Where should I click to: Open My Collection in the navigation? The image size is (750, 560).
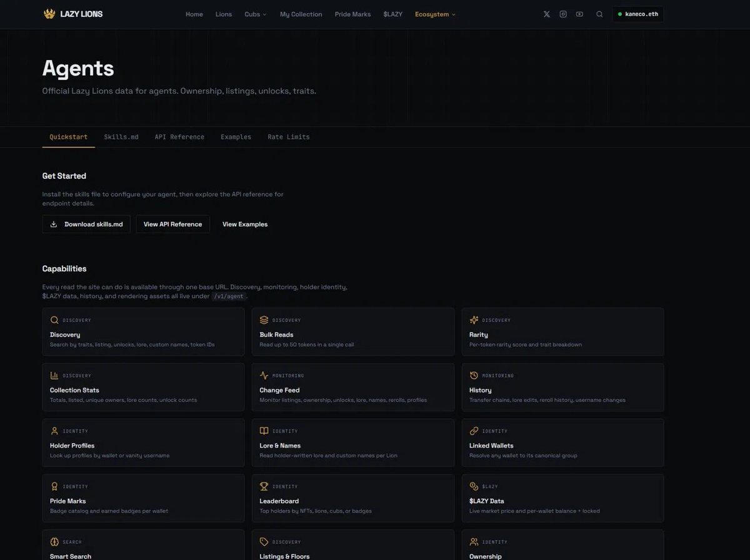coord(301,14)
